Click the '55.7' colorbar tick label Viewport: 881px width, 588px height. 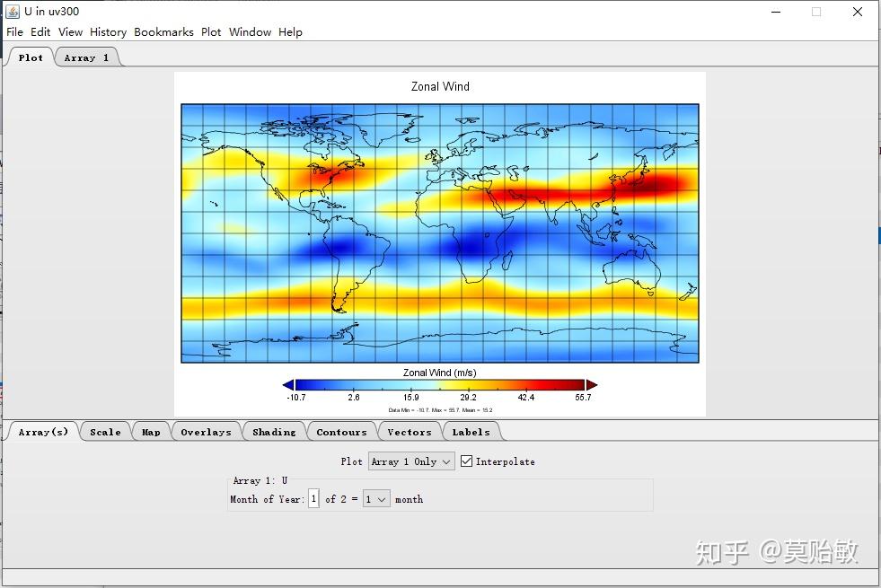pyautogui.click(x=583, y=398)
